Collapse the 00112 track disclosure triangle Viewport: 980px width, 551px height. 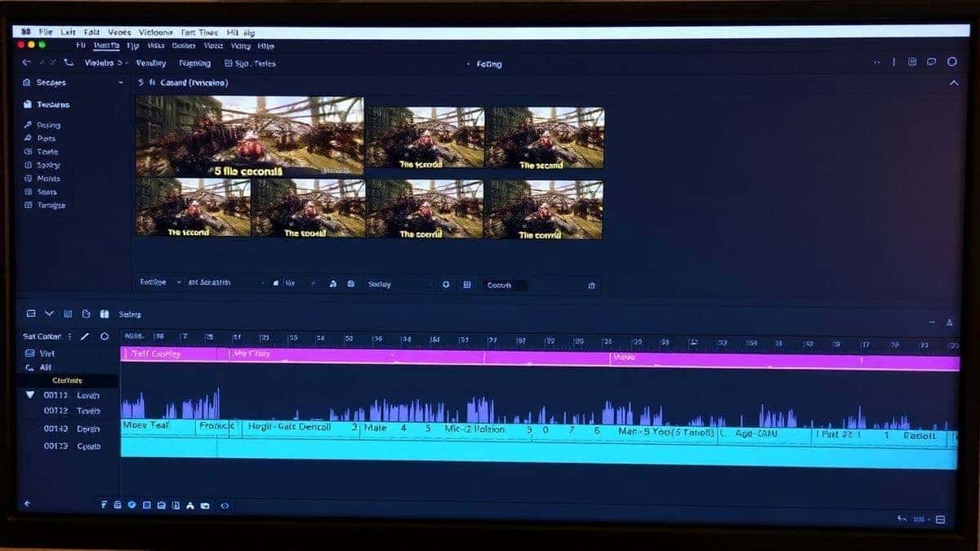coord(30,394)
